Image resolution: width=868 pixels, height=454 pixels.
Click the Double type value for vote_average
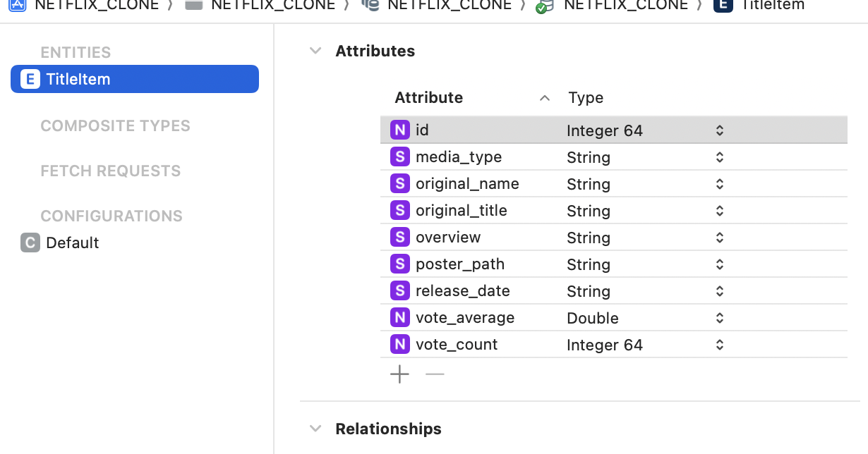(593, 318)
